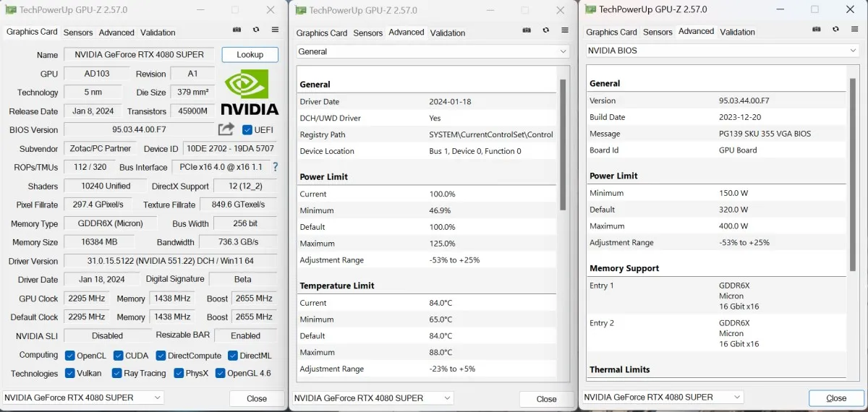The image size is (868, 412).
Task: Click the Device ID field 10DE 2702
Action: (230, 149)
